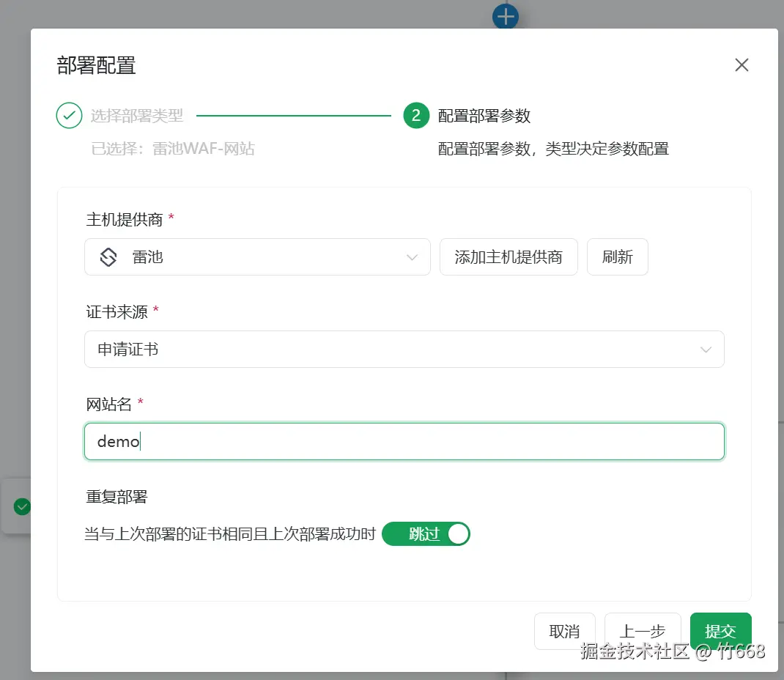Expand the 证书来源 dropdown showing 申请证书
The height and width of the screenshot is (680, 784).
pyautogui.click(x=404, y=350)
